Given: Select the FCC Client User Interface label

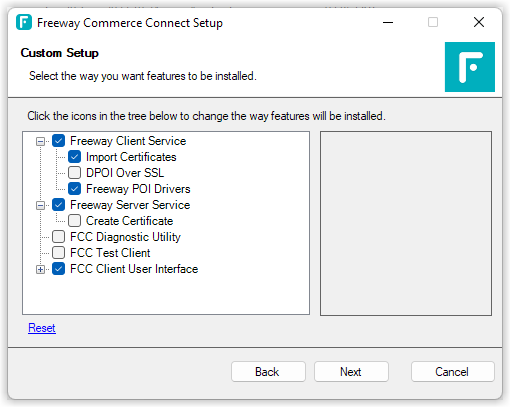Looking at the screenshot, I should click(134, 269).
